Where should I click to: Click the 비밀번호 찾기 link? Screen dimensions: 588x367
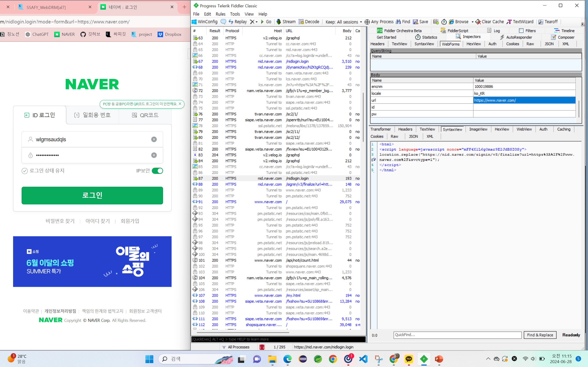60,221
